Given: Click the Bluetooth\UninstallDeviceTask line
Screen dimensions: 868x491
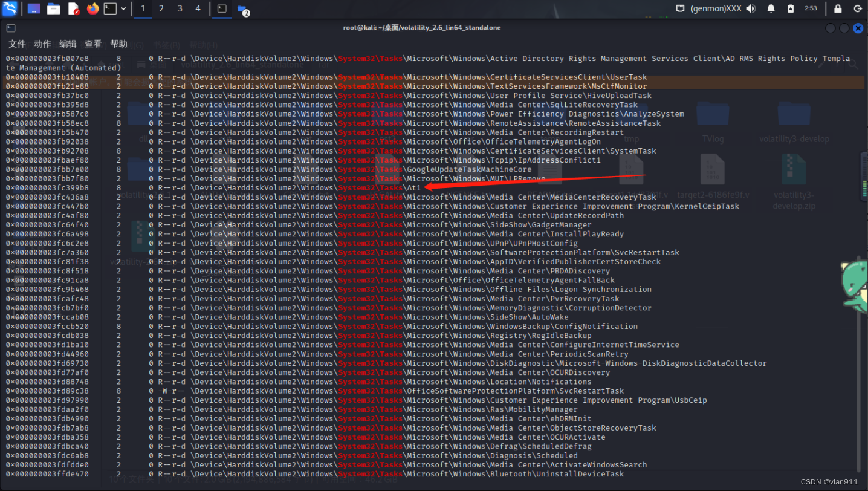Looking at the screenshot, I should click(315, 474).
